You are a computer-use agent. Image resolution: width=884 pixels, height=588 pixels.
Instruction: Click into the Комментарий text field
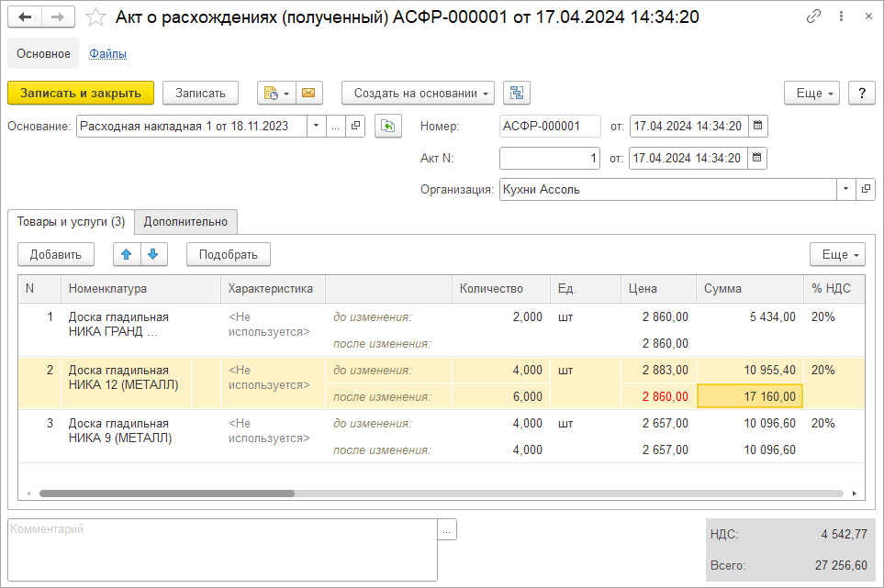[x=220, y=549]
